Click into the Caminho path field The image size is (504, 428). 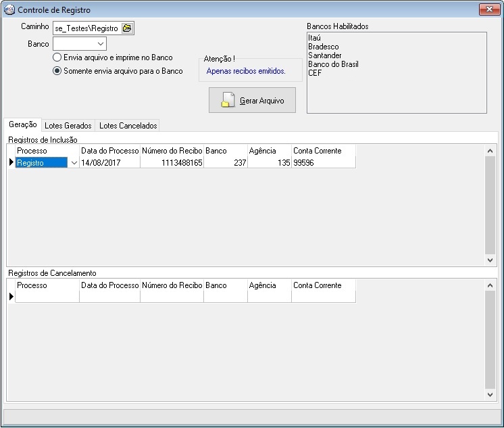(x=86, y=28)
